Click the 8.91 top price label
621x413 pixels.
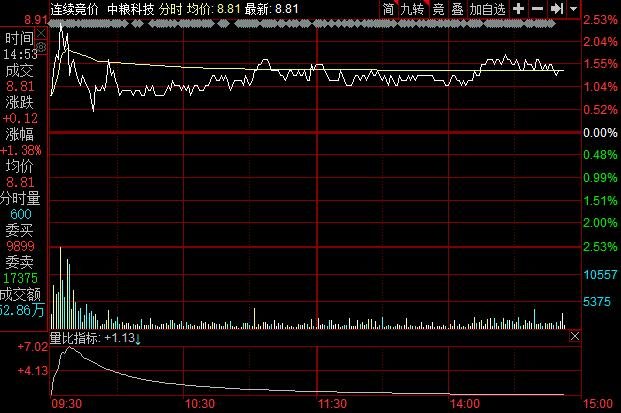pyautogui.click(x=36, y=20)
